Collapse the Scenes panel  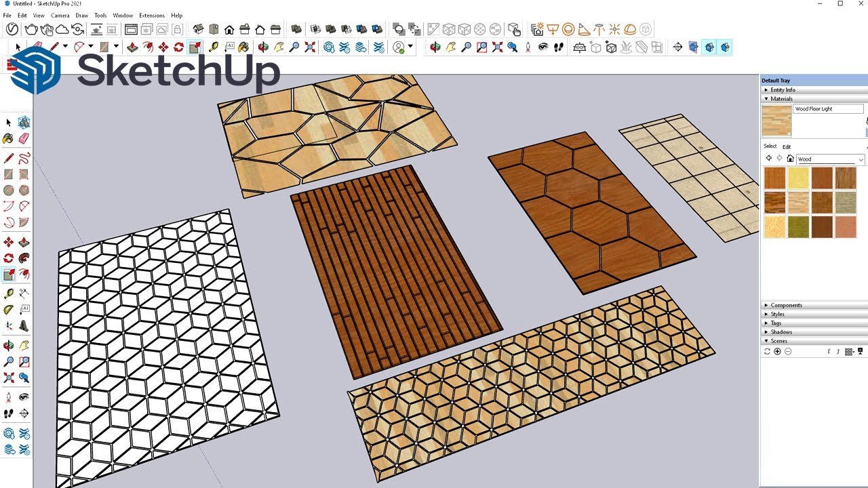814,341
